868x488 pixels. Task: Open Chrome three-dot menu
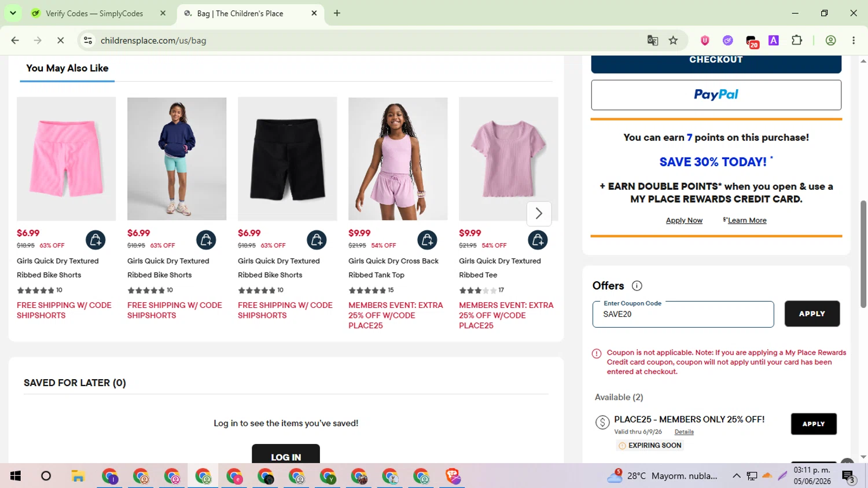(854, 41)
